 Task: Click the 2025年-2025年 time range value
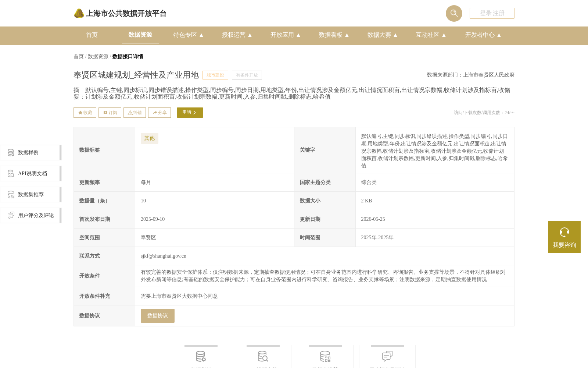click(377, 238)
